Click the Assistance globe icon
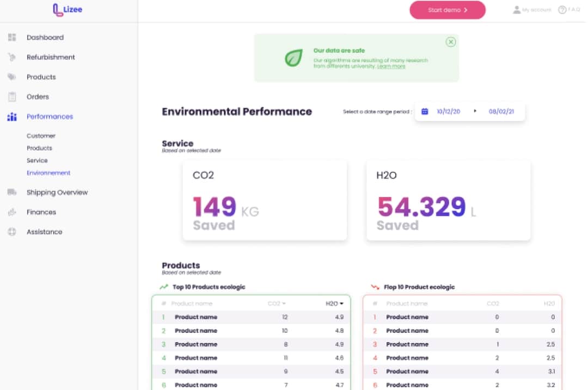This screenshot has height=390, width=588. pos(12,232)
